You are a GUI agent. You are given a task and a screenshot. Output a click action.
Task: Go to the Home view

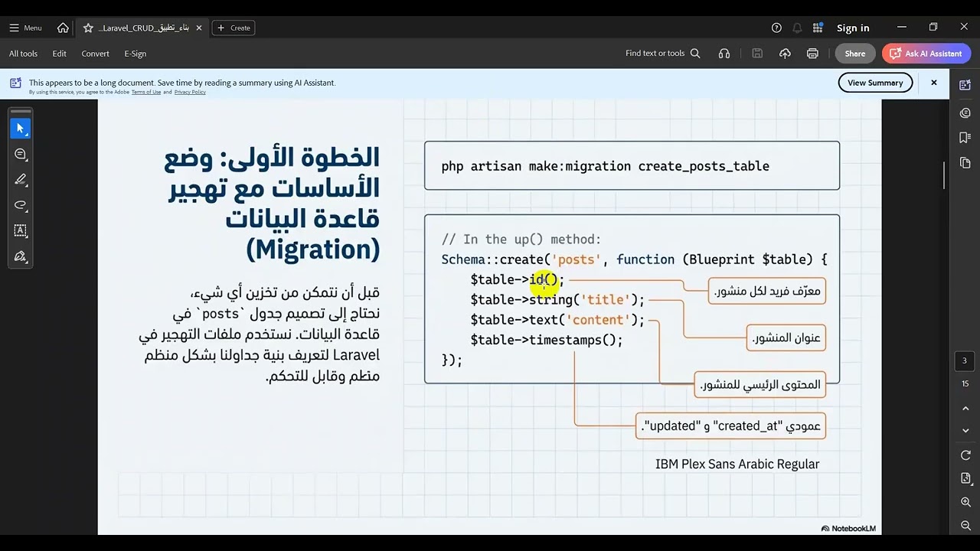(x=63, y=28)
